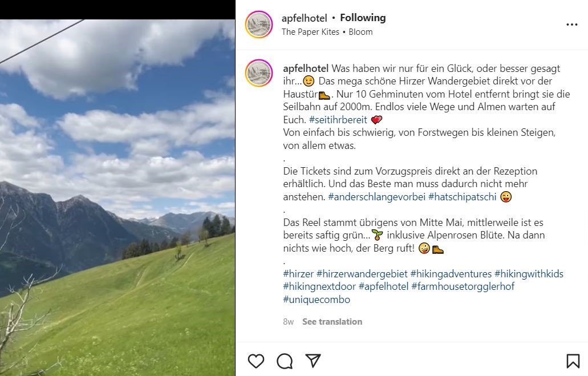Open #uniquecombo hashtag
This screenshot has width=588, height=376.
(317, 300)
